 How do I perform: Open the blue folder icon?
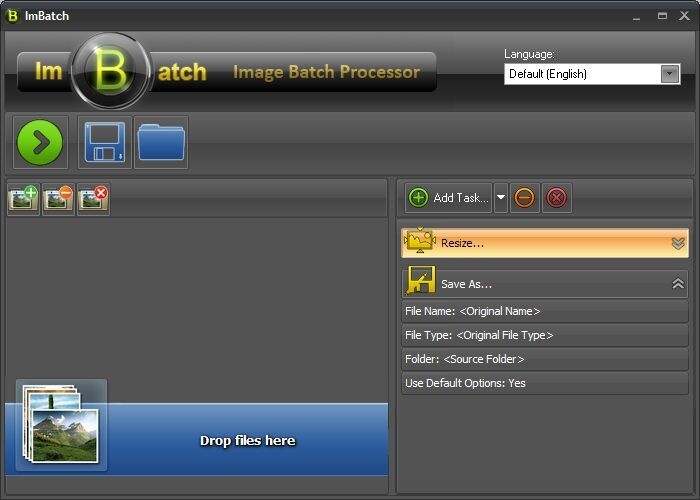tap(161, 142)
